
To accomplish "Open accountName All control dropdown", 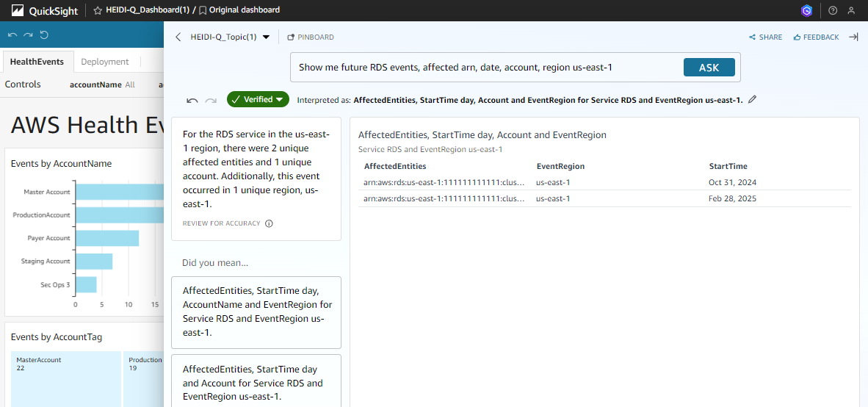I will pyautogui.click(x=102, y=84).
